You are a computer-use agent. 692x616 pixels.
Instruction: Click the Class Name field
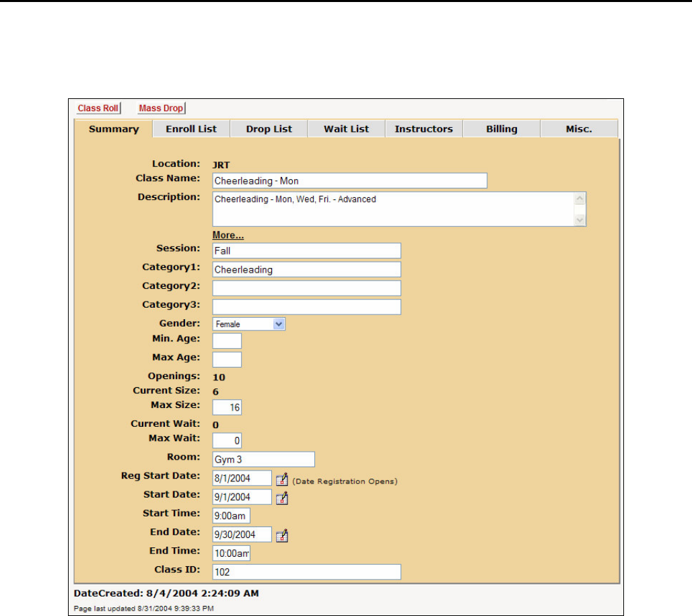pos(349,181)
